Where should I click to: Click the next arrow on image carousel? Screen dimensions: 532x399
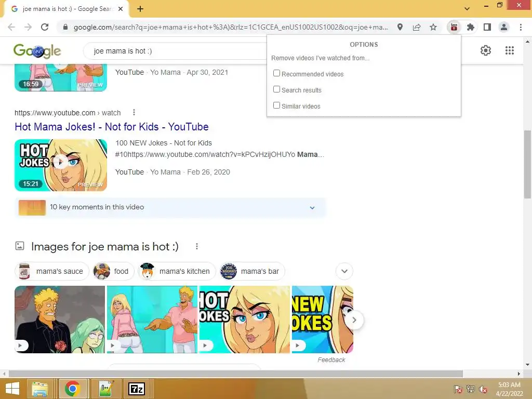354,320
